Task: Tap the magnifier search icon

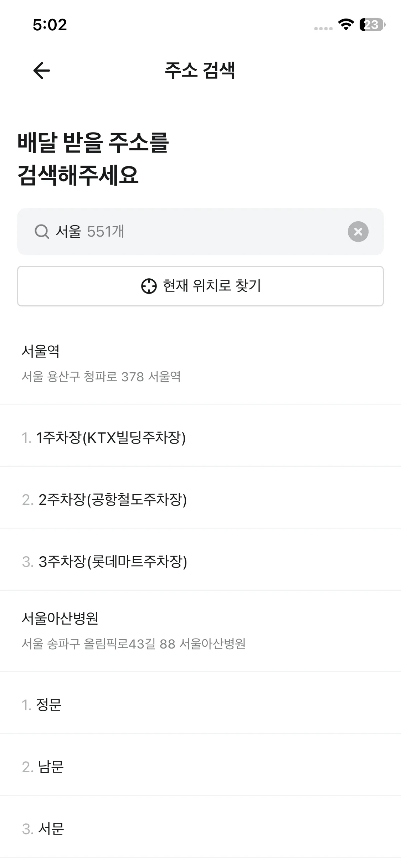Action: tap(42, 232)
